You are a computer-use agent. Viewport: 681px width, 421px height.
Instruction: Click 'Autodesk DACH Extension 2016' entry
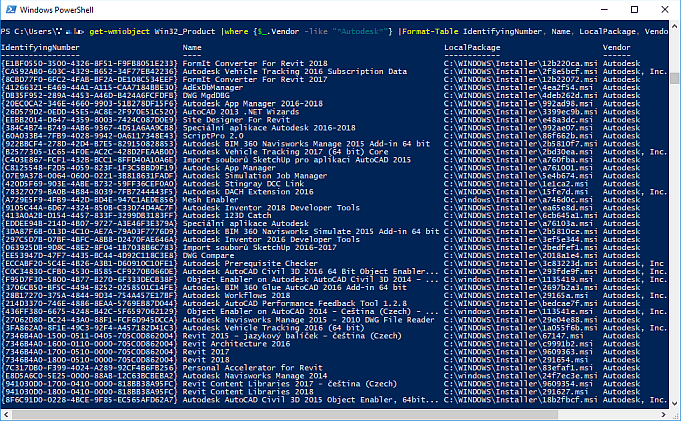[248, 192]
